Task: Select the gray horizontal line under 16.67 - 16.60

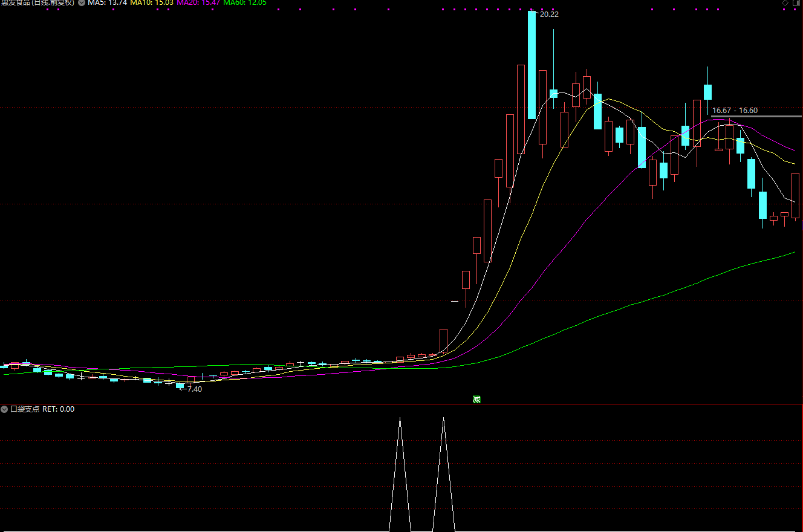Action: pos(756,116)
